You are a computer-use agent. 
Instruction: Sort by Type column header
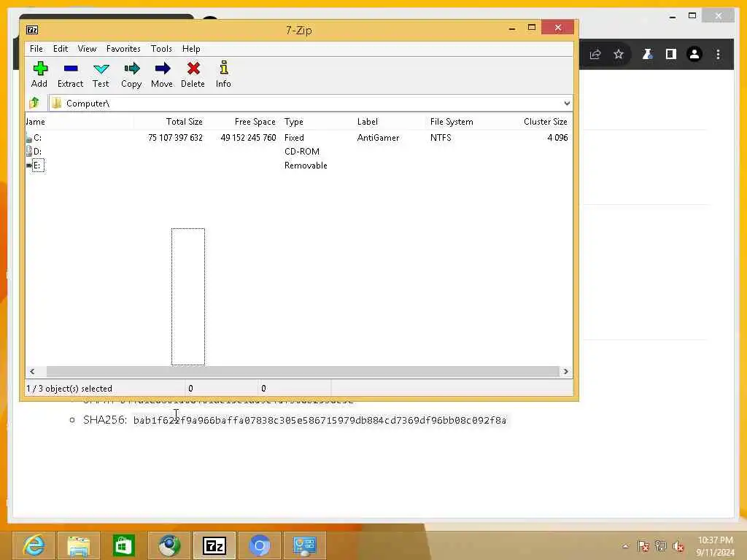(x=317, y=122)
